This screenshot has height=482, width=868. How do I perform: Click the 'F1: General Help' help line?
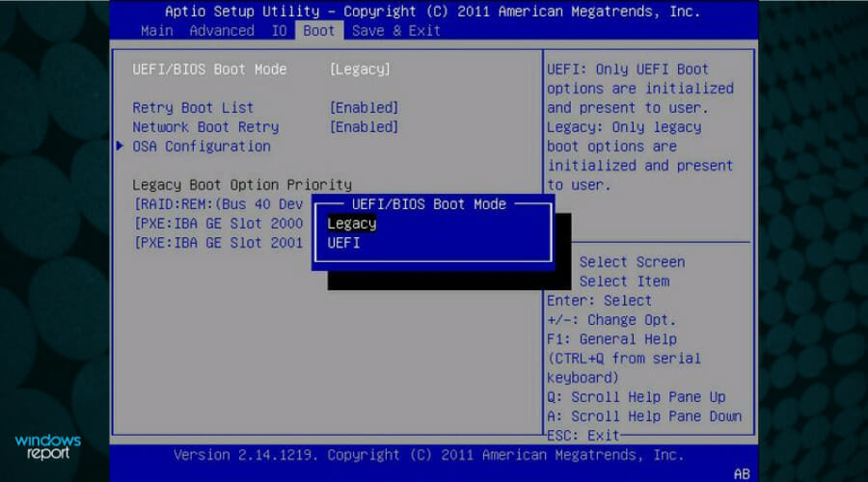point(611,339)
